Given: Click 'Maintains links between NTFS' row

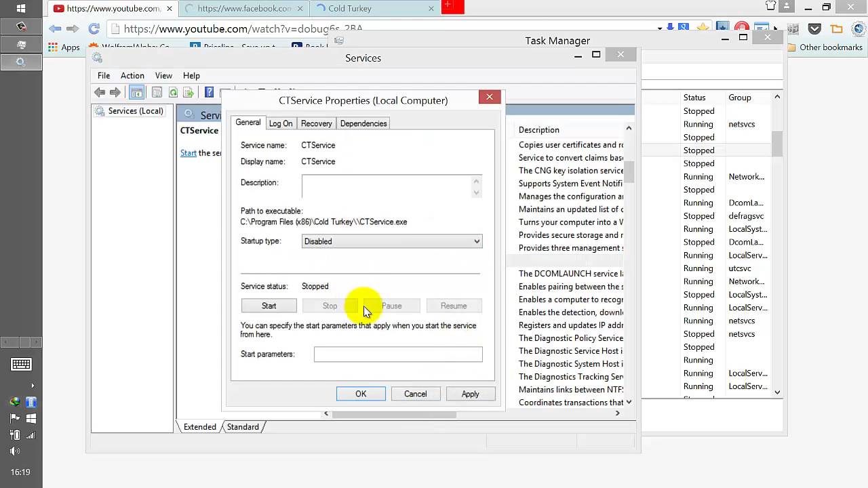Looking at the screenshot, I should point(571,390).
